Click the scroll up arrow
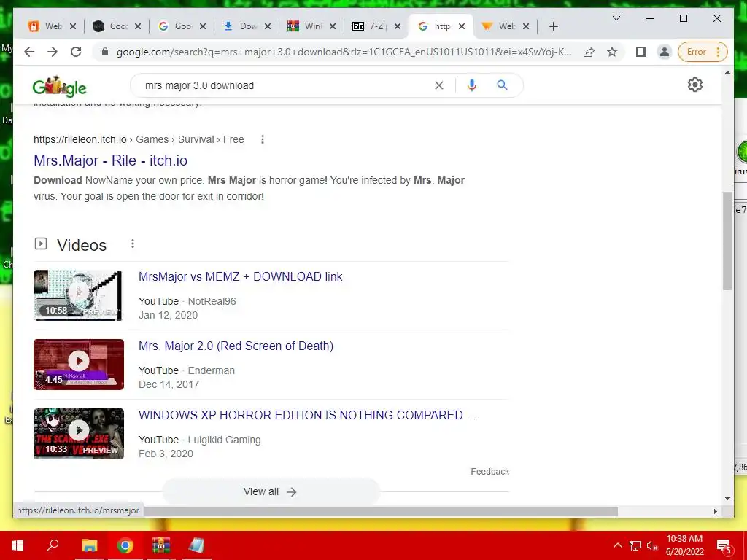Viewport: 747px width, 560px height. point(727,72)
